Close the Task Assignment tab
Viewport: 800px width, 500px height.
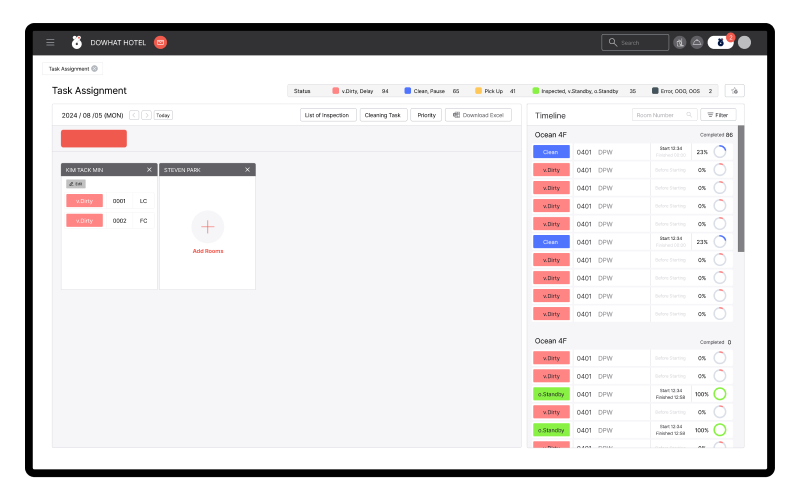(94, 68)
